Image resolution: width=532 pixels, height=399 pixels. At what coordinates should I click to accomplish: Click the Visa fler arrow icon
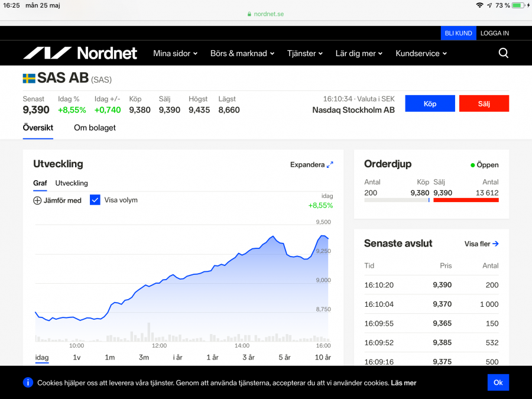pyautogui.click(x=495, y=244)
